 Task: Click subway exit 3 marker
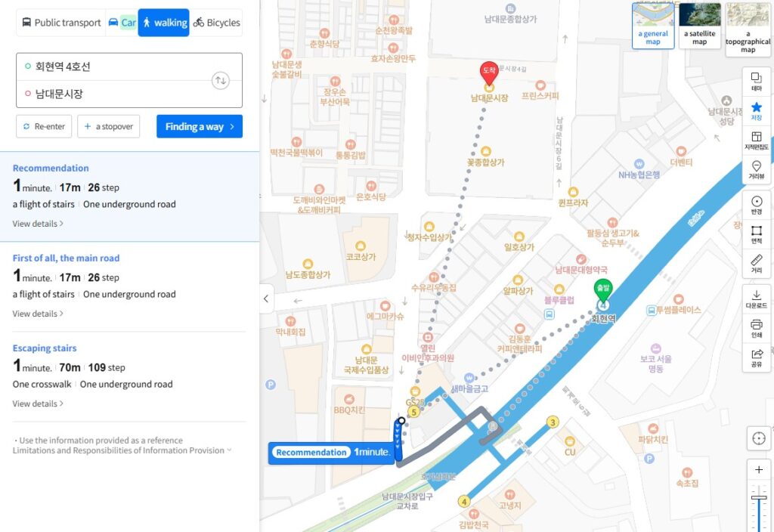point(553,422)
